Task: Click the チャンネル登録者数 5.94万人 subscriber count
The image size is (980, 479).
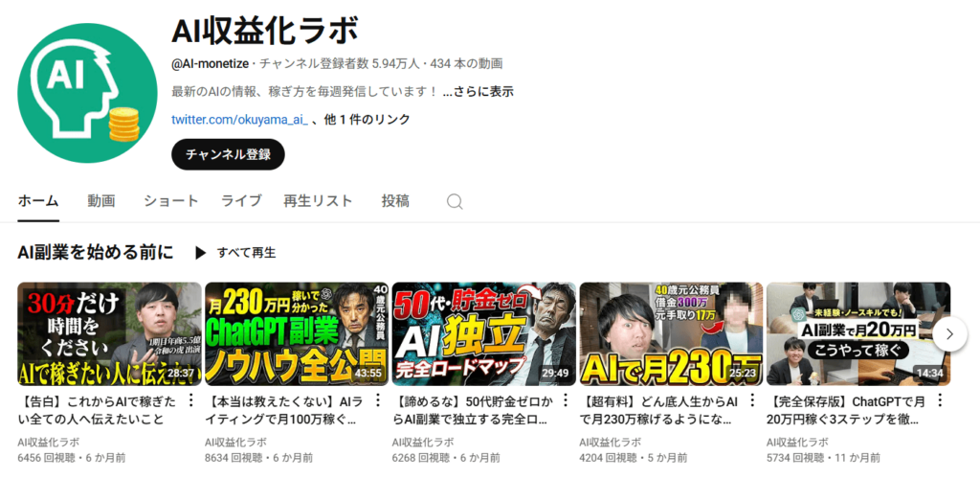Action: (x=340, y=63)
